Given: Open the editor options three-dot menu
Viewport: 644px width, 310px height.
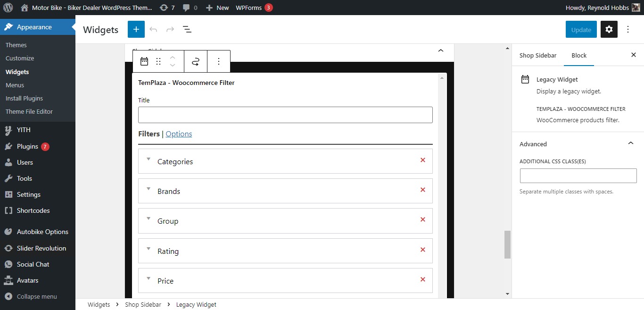Looking at the screenshot, I should tap(628, 29).
